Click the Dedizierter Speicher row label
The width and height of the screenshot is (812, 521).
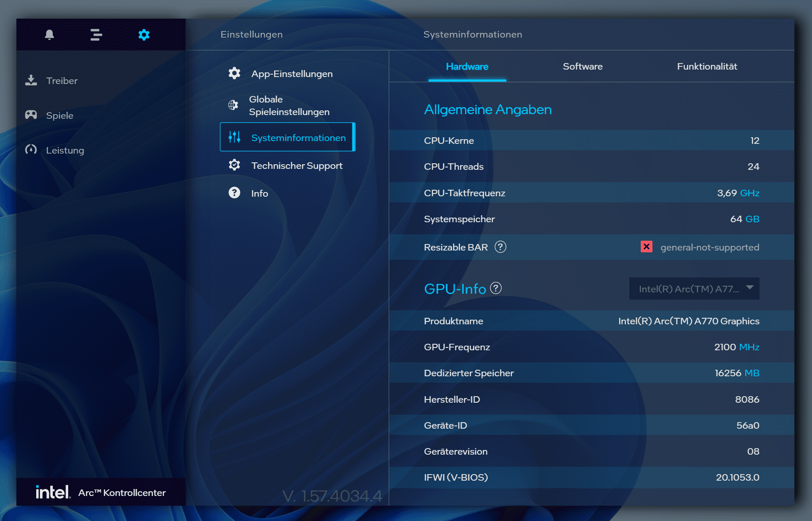click(x=469, y=373)
